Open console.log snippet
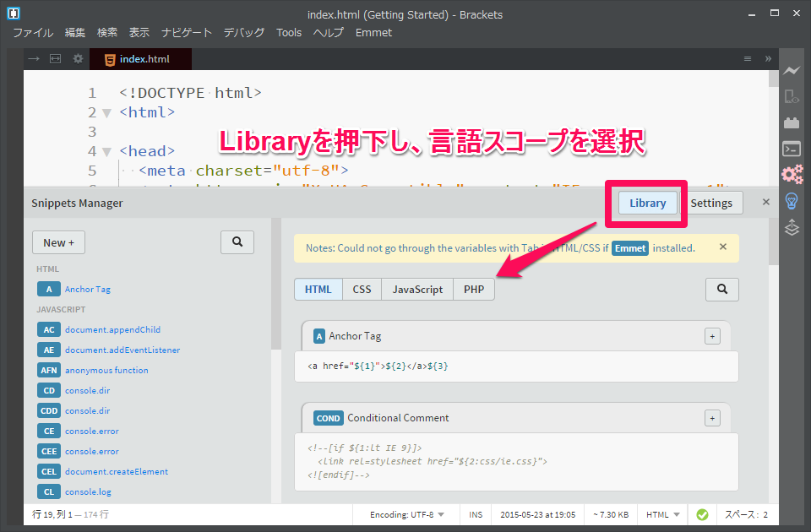The width and height of the screenshot is (811, 532). pyautogui.click(x=88, y=491)
